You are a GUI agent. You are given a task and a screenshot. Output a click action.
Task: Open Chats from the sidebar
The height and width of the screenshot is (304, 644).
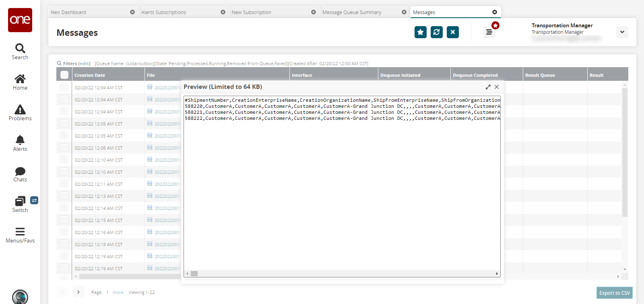[x=20, y=171]
